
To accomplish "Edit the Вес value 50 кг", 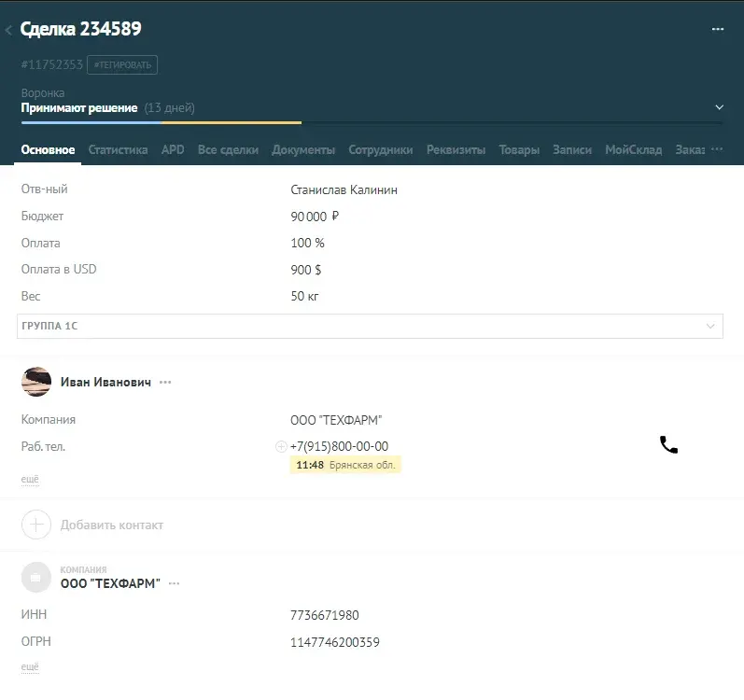I will click(x=304, y=296).
